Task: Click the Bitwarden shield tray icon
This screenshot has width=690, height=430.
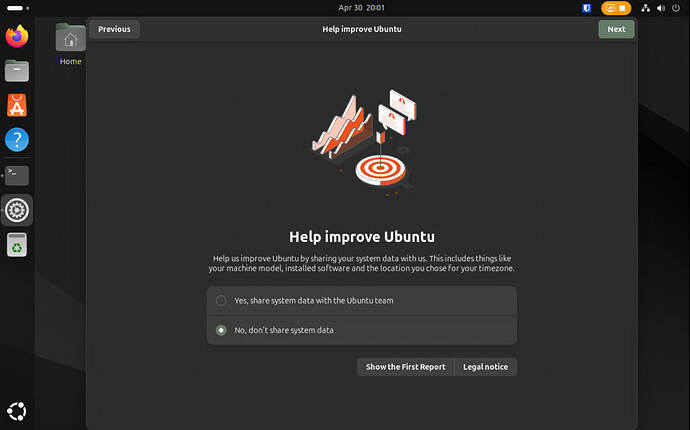Action: pyautogui.click(x=586, y=8)
